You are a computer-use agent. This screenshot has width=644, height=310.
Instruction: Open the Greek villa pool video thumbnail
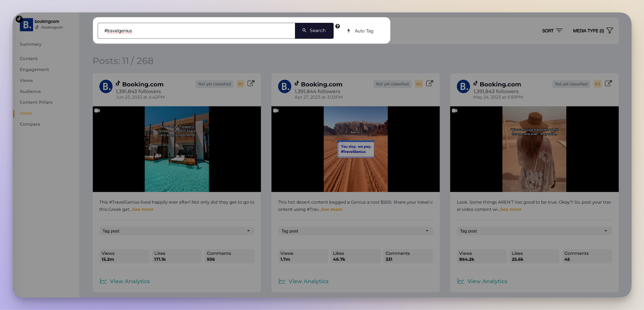[x=177, y=149]
